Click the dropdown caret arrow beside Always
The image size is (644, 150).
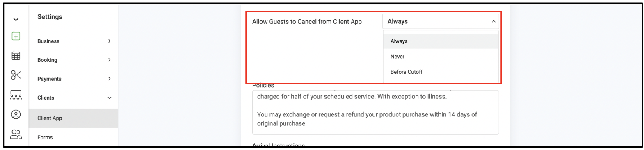click(x=493, y=21)
